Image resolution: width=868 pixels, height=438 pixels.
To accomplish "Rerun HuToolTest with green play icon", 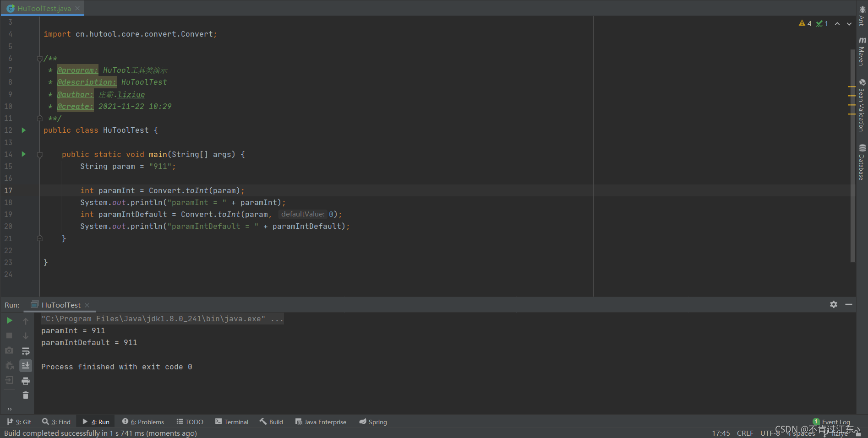I will click(x=9, y=320).
